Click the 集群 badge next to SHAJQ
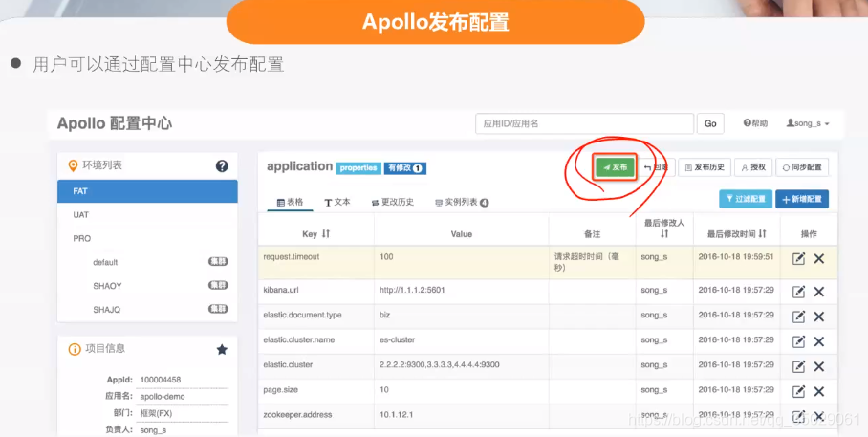 coord(218,309)
